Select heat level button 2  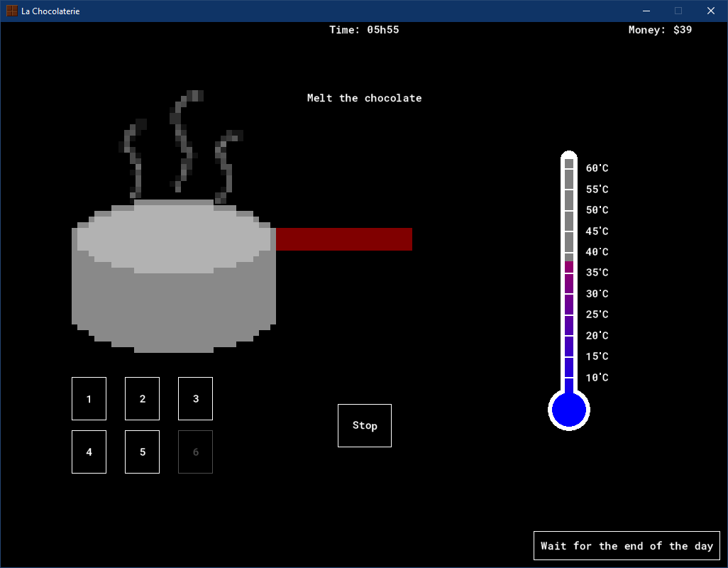(142, 398)
